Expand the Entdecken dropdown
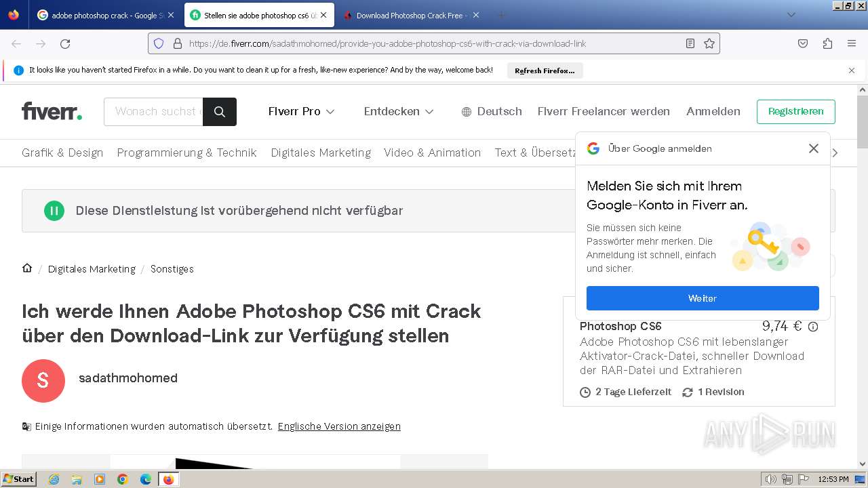Image resolution: width=868 pixels, height=488 pixels. click(x=399, y=111)
